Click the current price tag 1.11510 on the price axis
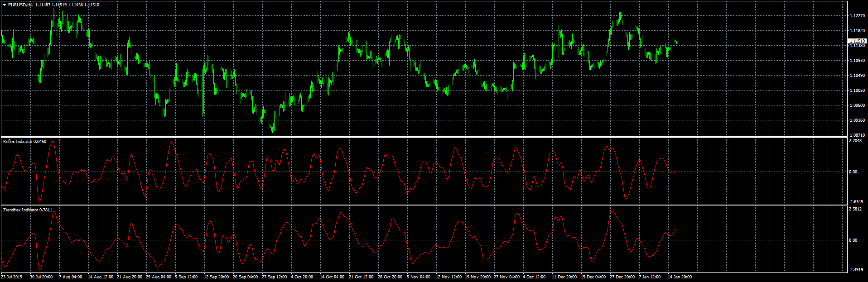This screenshot has width=868, height=282. (857, 41)
